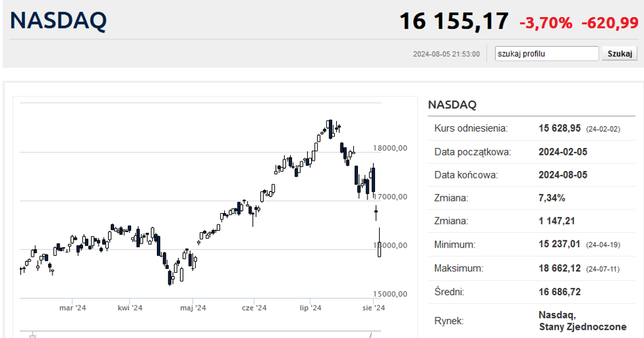Click the mar '24 label on the time axis
Viewport: 644px width, 338px height.
[x=72, y=308]
